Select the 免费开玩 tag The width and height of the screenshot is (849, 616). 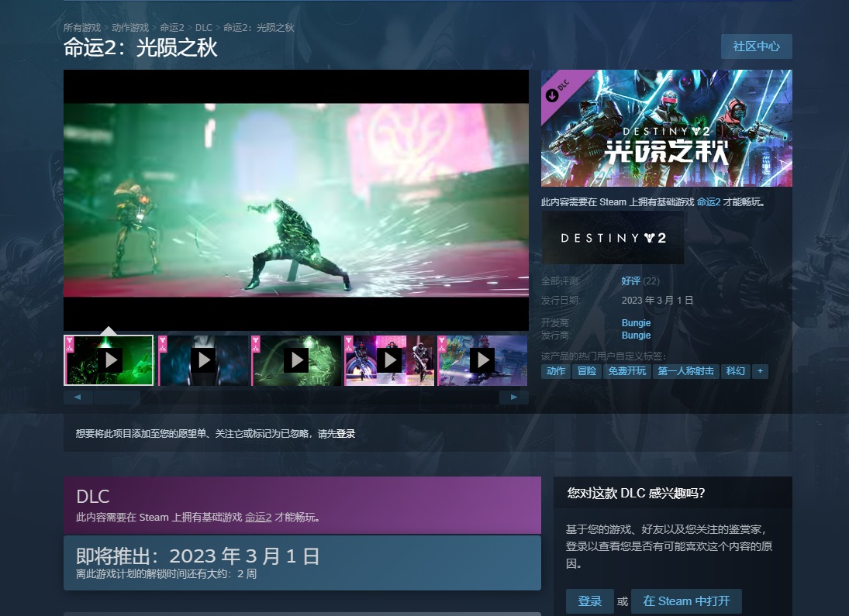coord(627,371)
